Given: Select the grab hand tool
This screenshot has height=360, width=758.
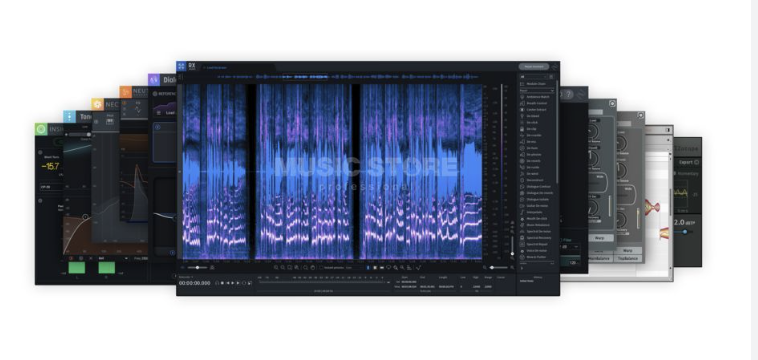Looking at the screenshot, I should 313,267.
